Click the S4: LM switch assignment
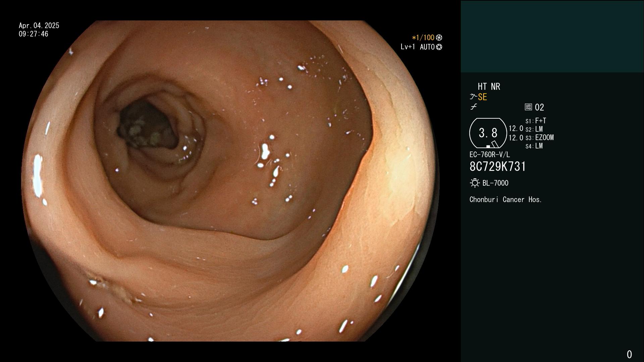 click(534, 146)
